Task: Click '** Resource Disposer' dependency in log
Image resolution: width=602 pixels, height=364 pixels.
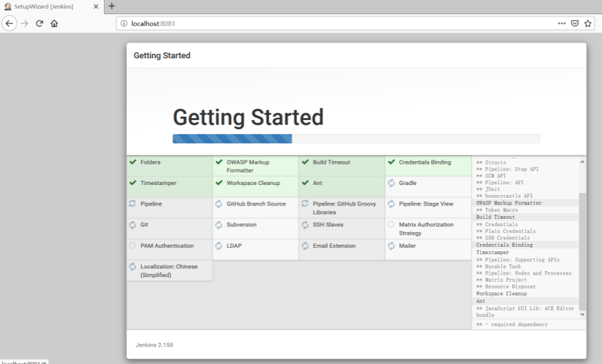Action: click(x=506, y=286)
